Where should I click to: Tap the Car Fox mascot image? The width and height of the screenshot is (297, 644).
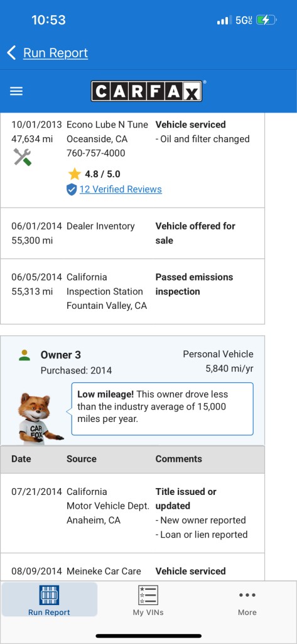click(40, 419)
